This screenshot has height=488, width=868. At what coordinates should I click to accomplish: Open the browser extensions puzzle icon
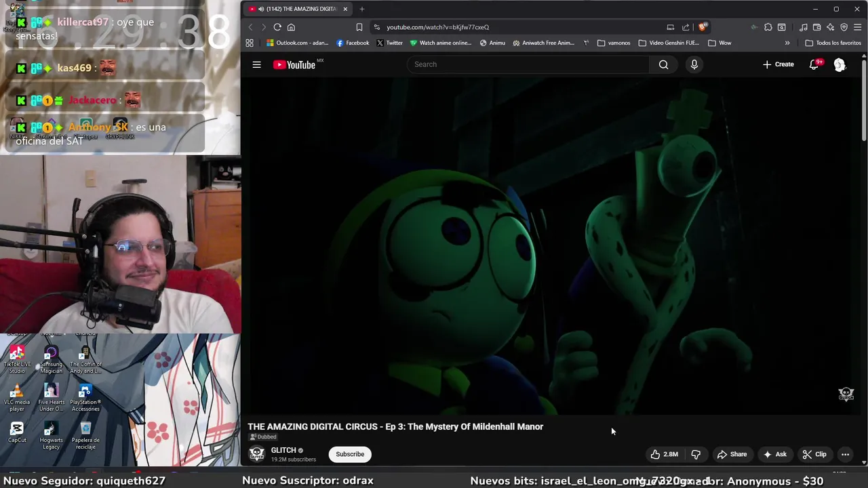tap(768, 27)
